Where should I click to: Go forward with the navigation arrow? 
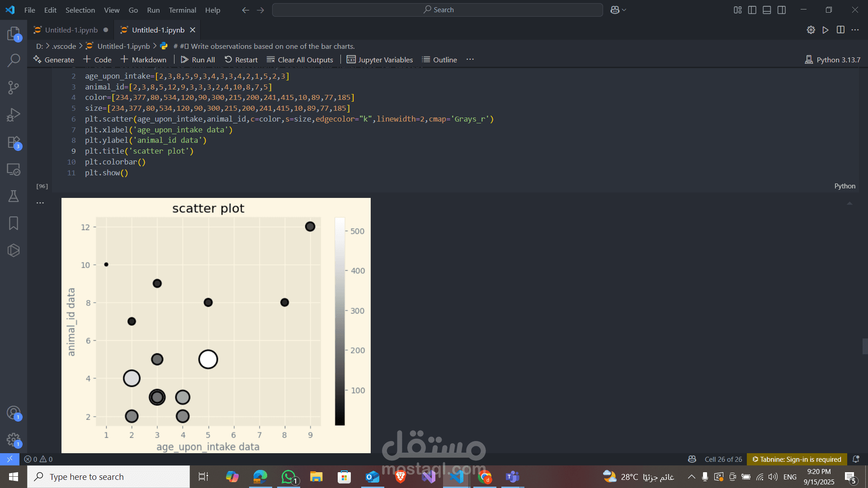260,10
